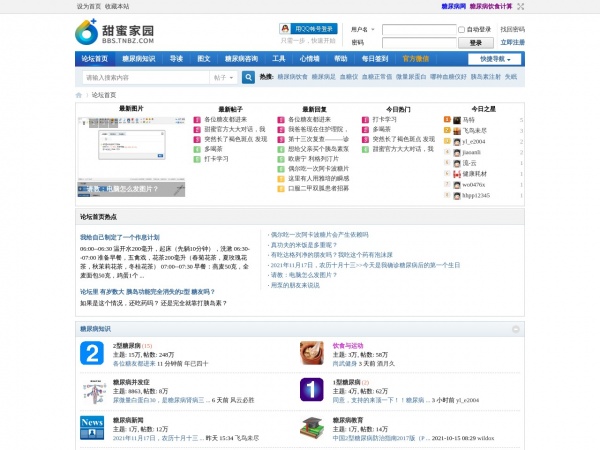This screenshot has height=450, width=600.
Task: Click the home icon in breadcrumb
Action: point(79,95)
